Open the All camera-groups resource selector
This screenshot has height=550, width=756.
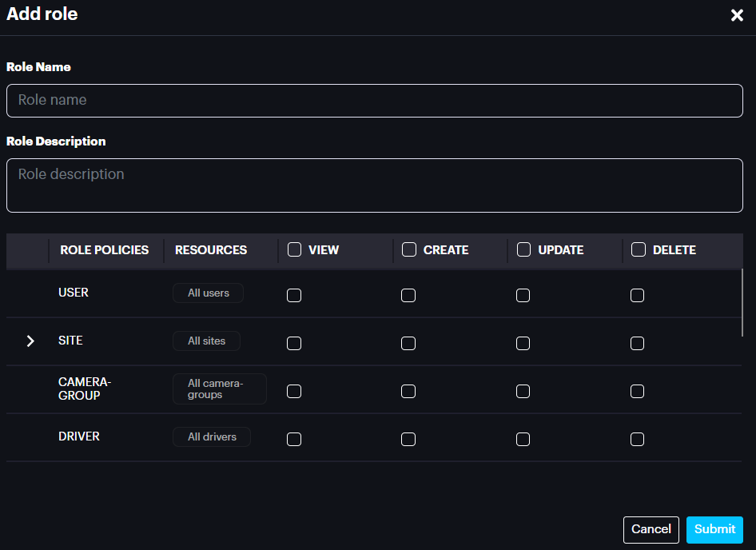(x=220, y=389)
